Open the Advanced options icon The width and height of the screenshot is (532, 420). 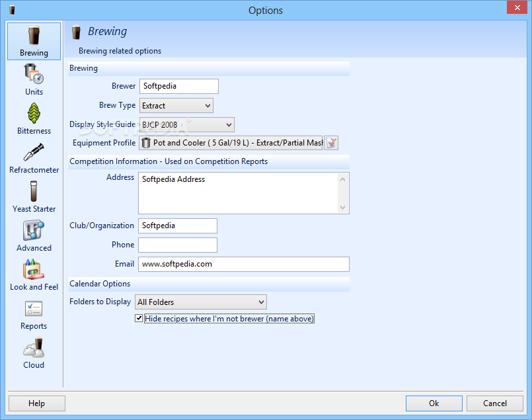click(34, 230)
